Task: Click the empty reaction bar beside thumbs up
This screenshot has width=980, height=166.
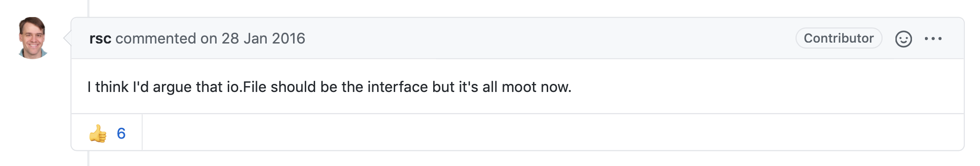Action: (553, 132)
